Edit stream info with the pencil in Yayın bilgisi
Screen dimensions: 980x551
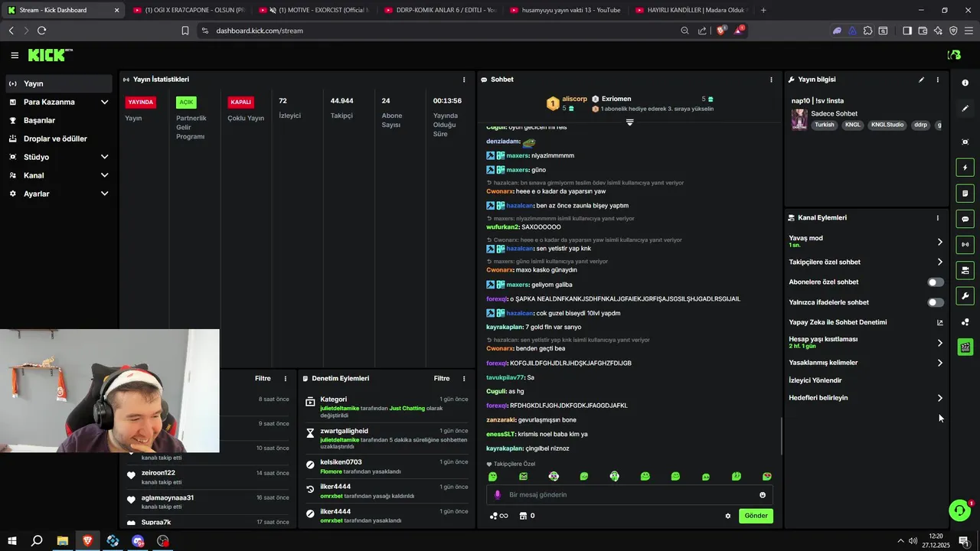coord(921,80)
